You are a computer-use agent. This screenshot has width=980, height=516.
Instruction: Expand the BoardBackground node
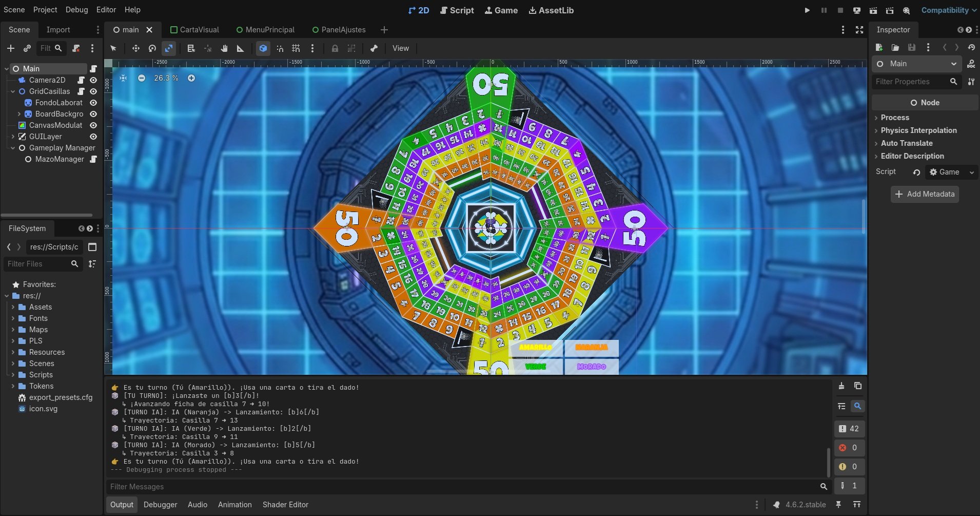click(19, 114)
